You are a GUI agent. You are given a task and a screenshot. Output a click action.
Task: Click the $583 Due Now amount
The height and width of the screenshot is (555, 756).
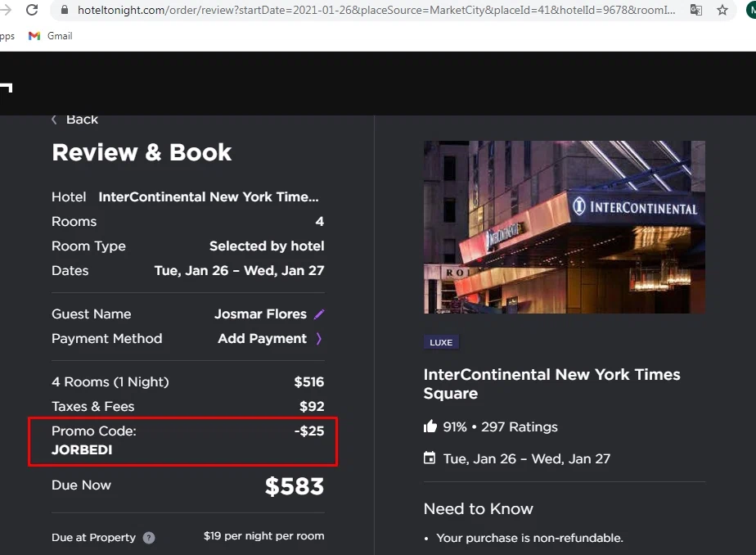pyautogui.click(x=295, y=486)
